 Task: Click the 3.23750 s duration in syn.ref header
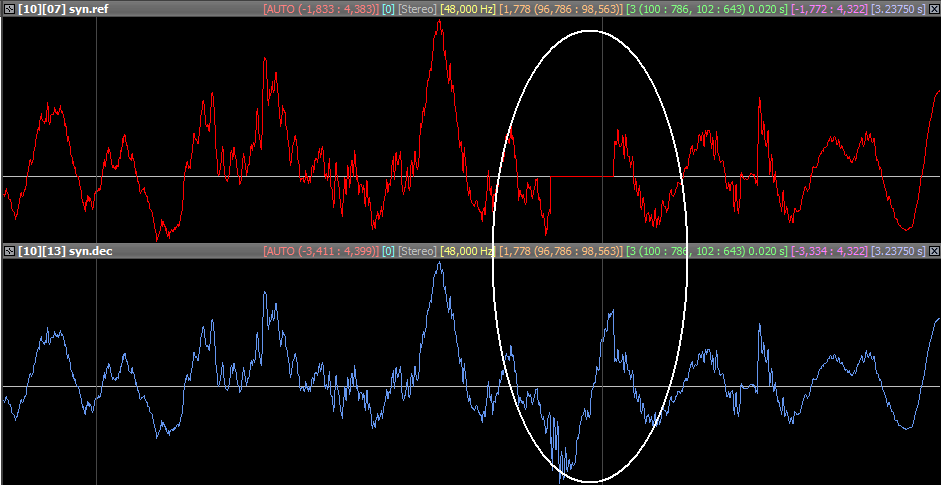(x=898, y=8)
